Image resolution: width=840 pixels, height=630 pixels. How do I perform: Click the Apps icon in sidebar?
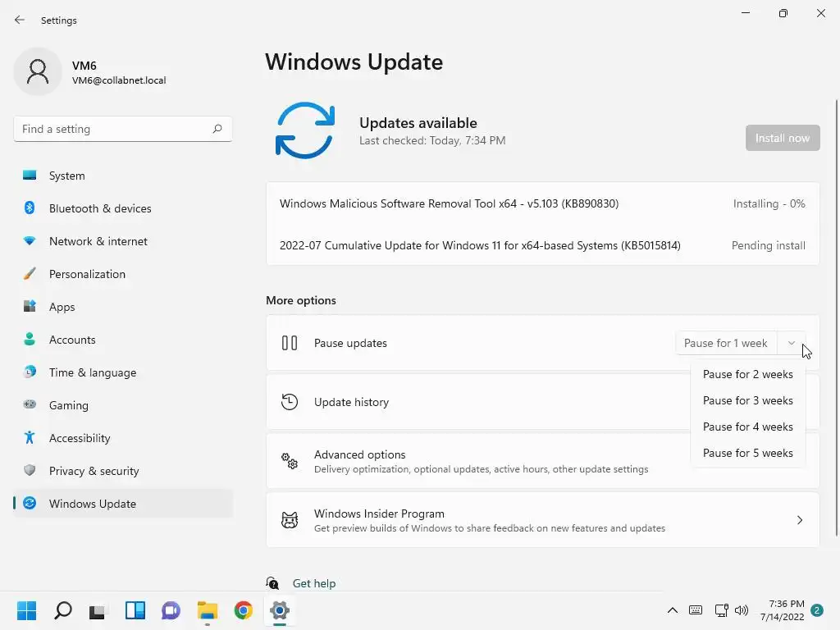coord(30,307)
